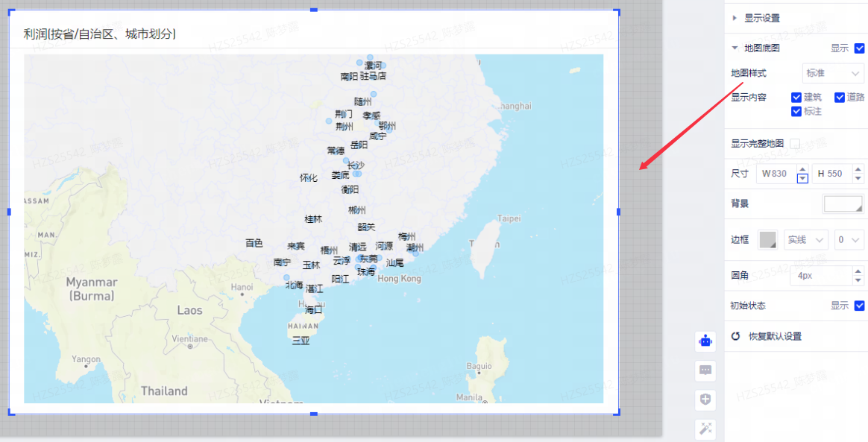Click the right-middle resize handle of chart

tap(618, 212)
